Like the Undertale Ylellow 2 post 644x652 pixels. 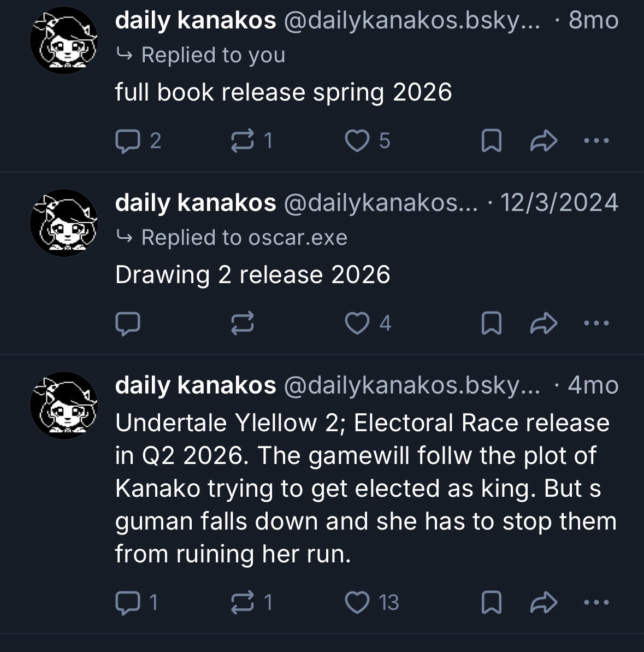(357, 602)
